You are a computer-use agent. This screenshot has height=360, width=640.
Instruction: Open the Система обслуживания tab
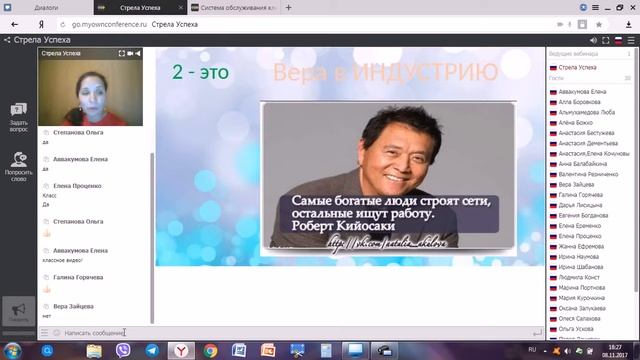click(234, 7)
